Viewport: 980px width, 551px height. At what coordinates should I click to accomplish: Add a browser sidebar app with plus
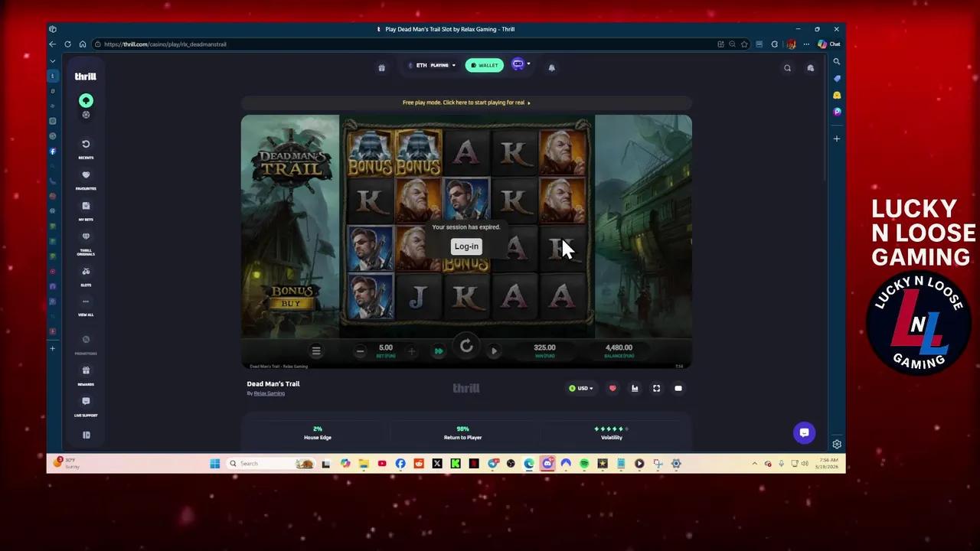(x=837, y=139)
